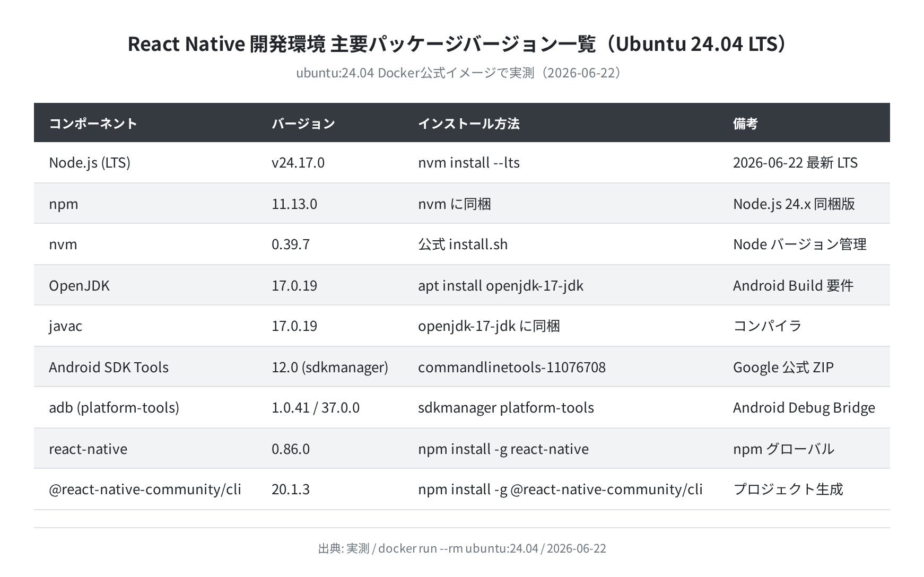Select the version value "0.86.0"
This screenshot has width=924, height=577.
pos(291,449)
